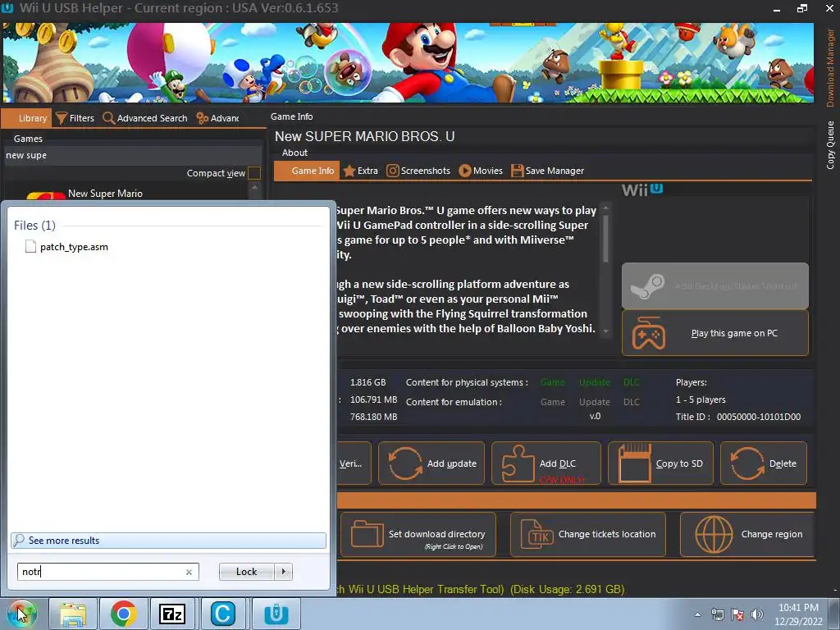Click Change tickets location
The width and height of the screenshot is (840, 630).
coord(587,535)
